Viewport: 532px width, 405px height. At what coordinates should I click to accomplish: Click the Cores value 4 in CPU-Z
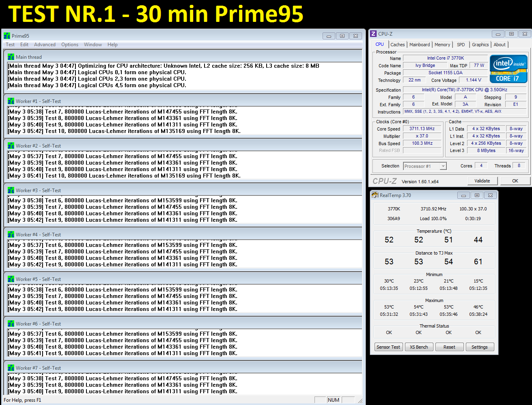(x=481, y=165)
